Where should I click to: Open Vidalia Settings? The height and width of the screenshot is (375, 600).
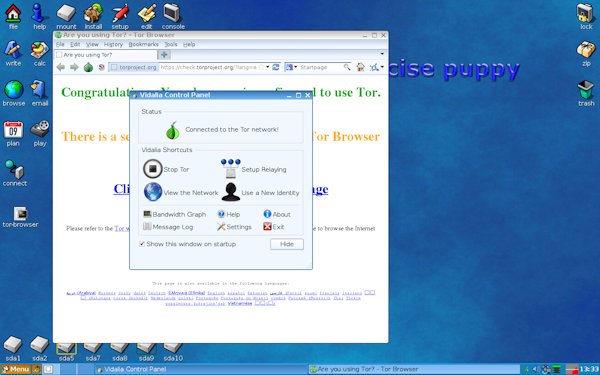coord(234,227)
